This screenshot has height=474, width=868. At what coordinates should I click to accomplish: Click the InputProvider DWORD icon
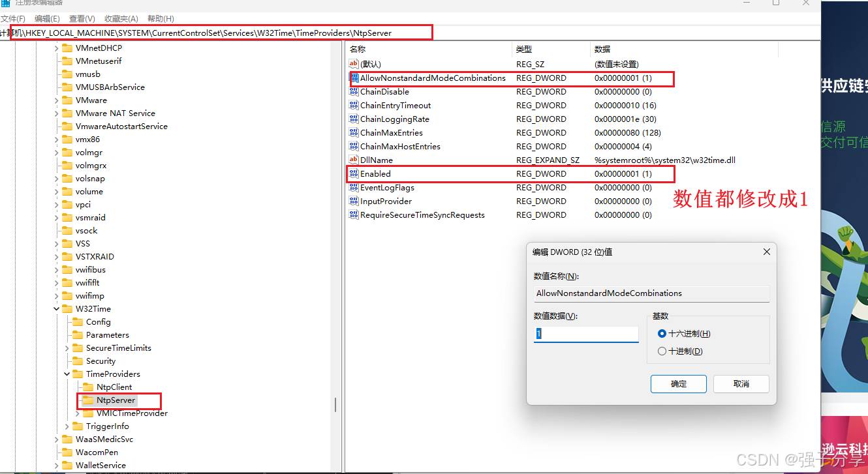point(354,201)
